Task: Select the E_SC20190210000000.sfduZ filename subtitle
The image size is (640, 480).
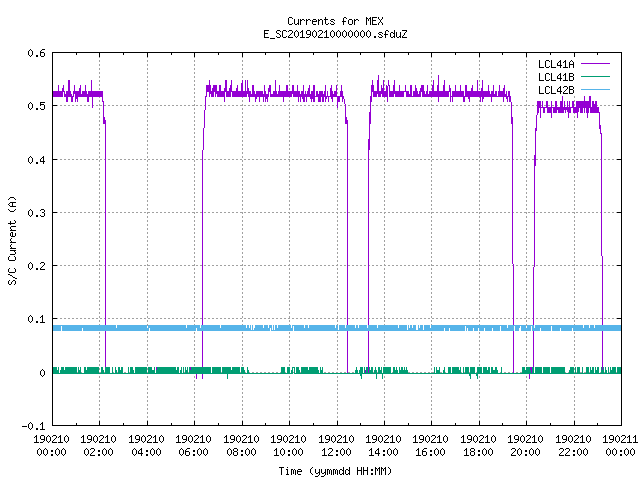Action: click(x=335, y=34)
